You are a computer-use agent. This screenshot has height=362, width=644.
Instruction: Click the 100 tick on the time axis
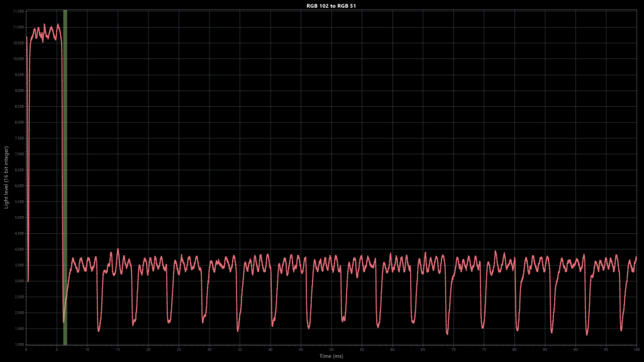(636, 349)
